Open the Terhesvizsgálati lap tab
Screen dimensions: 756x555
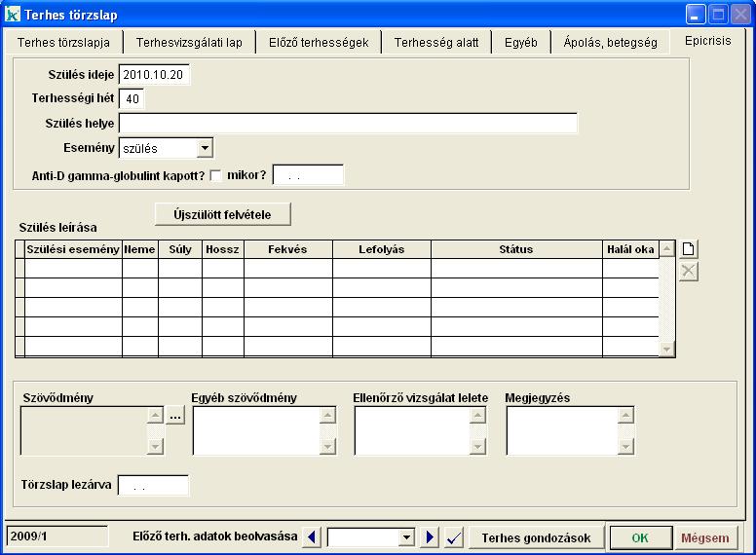(189, 43)
